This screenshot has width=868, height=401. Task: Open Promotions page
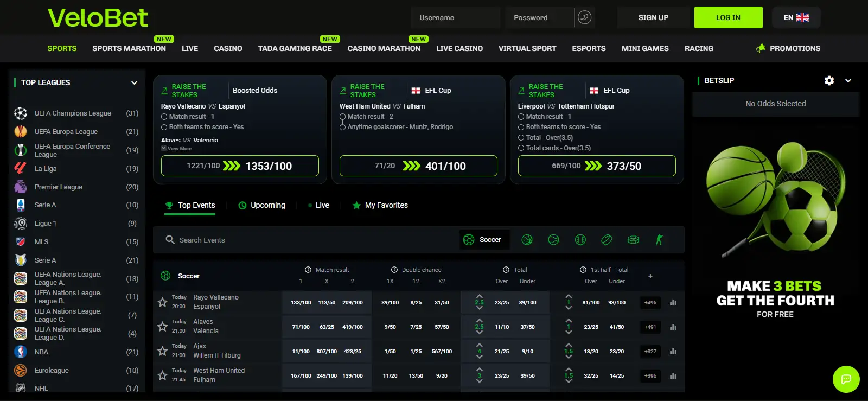pos(788,48)
